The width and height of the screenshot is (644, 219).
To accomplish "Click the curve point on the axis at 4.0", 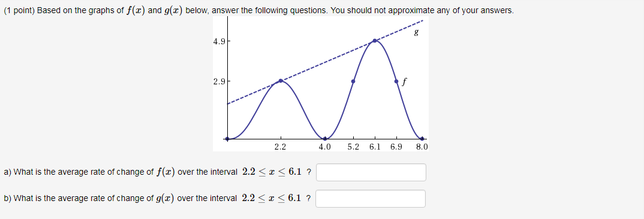I will (x=325, y=139).
